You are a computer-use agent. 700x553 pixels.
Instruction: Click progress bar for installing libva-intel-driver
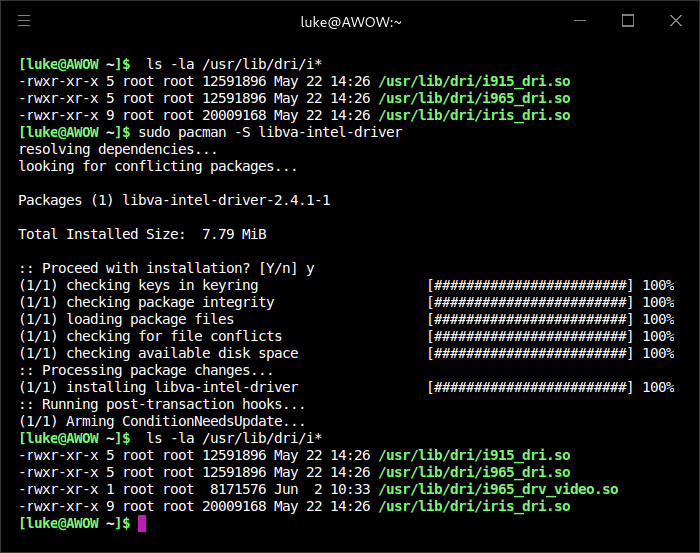pos(530,387)
